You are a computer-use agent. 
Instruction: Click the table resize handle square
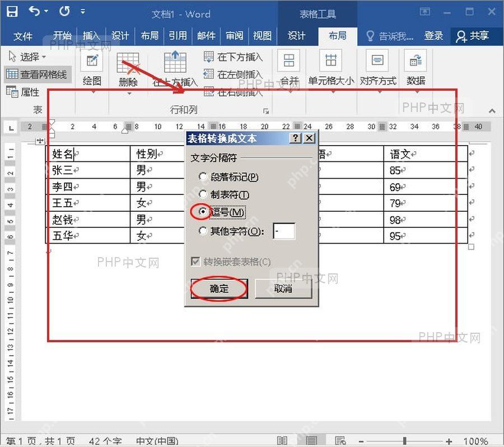[x=471, y=247]
